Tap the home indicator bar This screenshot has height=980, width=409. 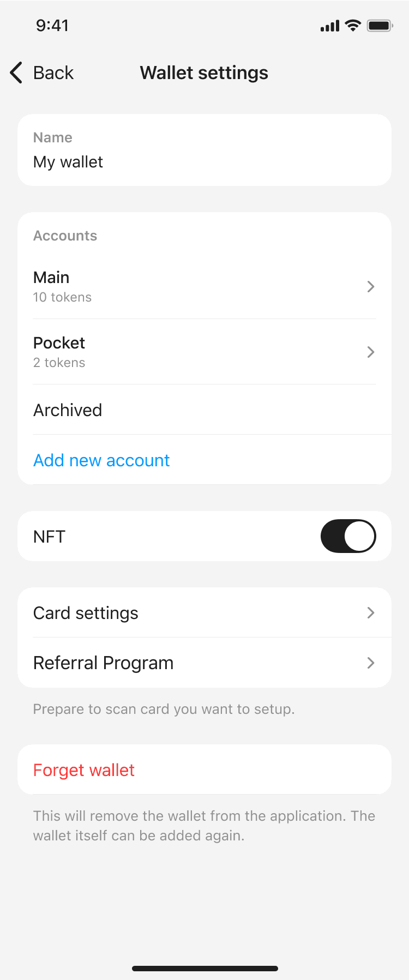click(x=205, y=969)
